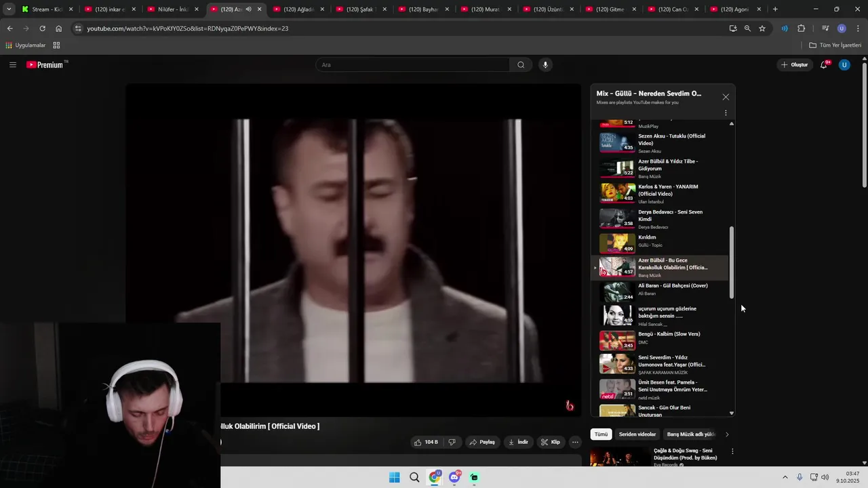Go to YouTube Premium home logo
The width and height of the screenshot is (868, 488).
pyautogui.click(x=45, y=65)
